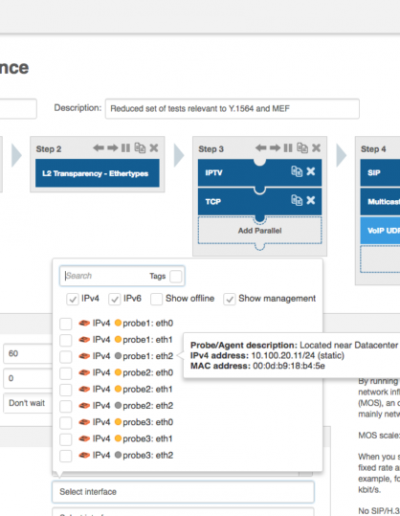Enable the Show offline checkbox
This screenshot has width=400, height=516.
(x=156, y=299)
